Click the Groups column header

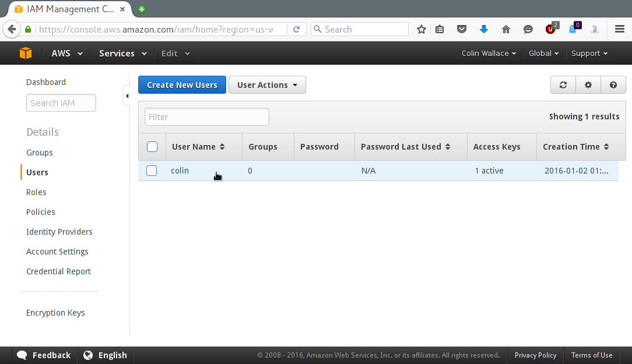(x=263, y=147)
